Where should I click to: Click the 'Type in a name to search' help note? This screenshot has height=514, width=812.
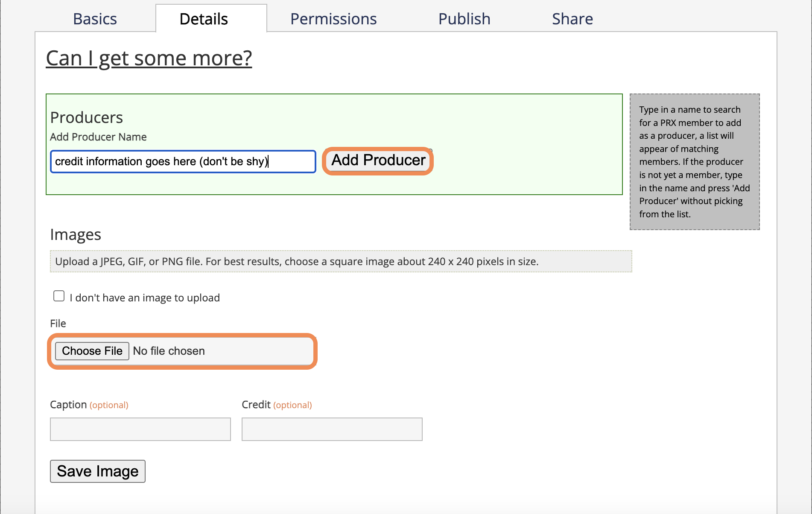[695, 162]
